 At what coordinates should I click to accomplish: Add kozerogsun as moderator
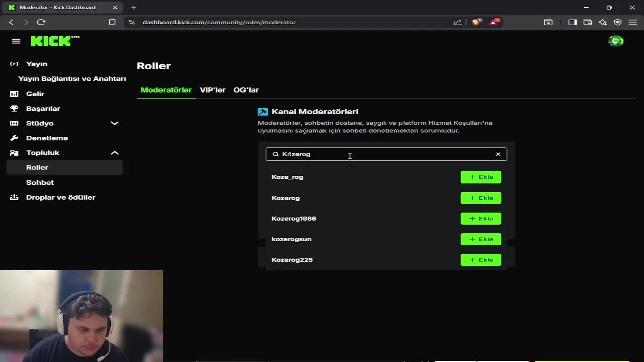480,239
